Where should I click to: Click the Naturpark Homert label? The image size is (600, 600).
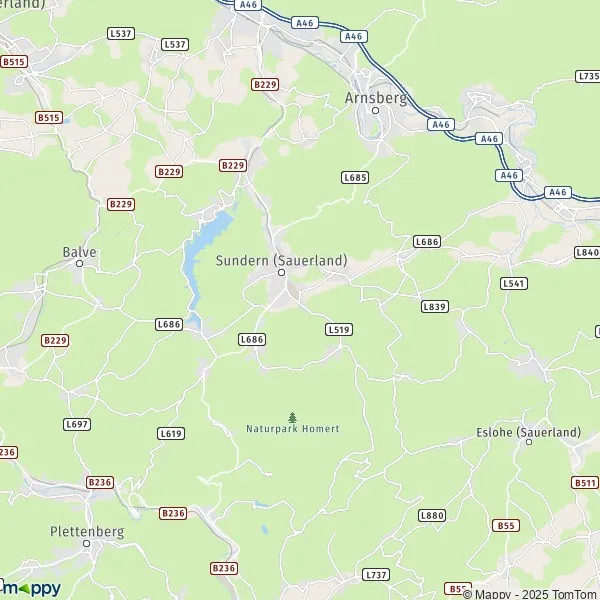(293, 429)
